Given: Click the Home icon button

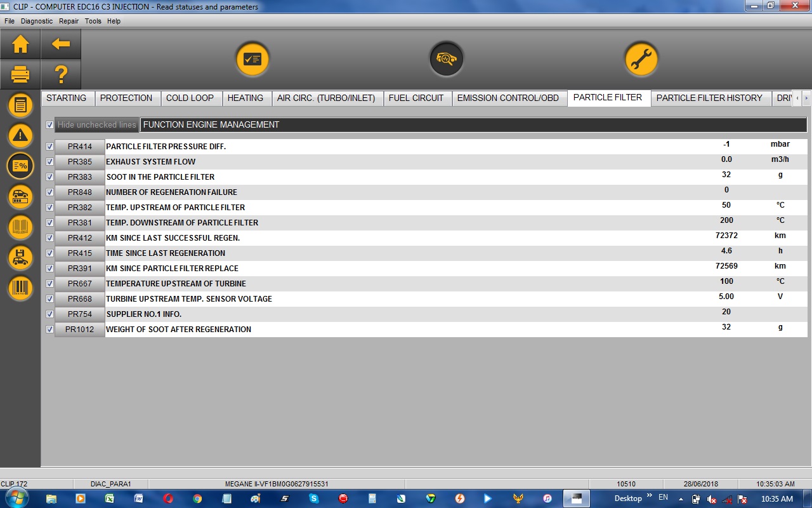Looking at the screenshot, I should (20, 44).
